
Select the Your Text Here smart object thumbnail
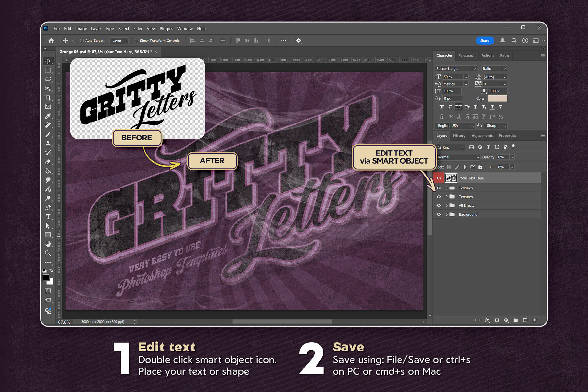coord(452,178)
